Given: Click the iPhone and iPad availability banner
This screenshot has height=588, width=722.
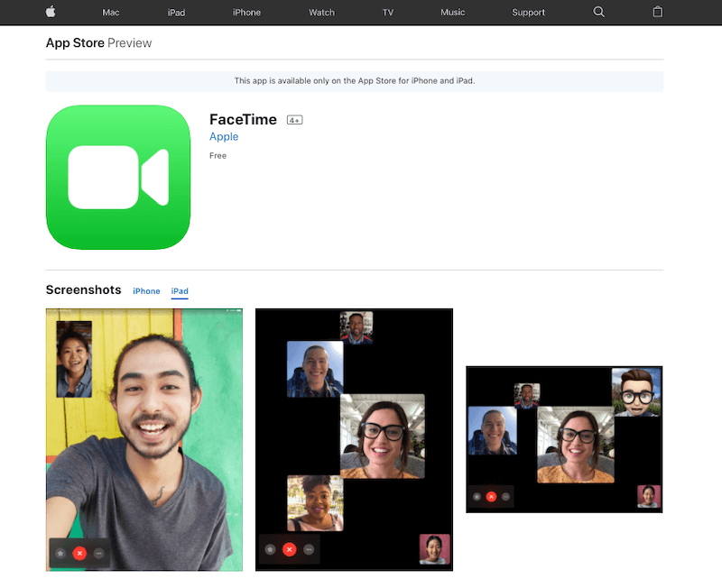Looking at the screenshot, I should coord(355,81).
